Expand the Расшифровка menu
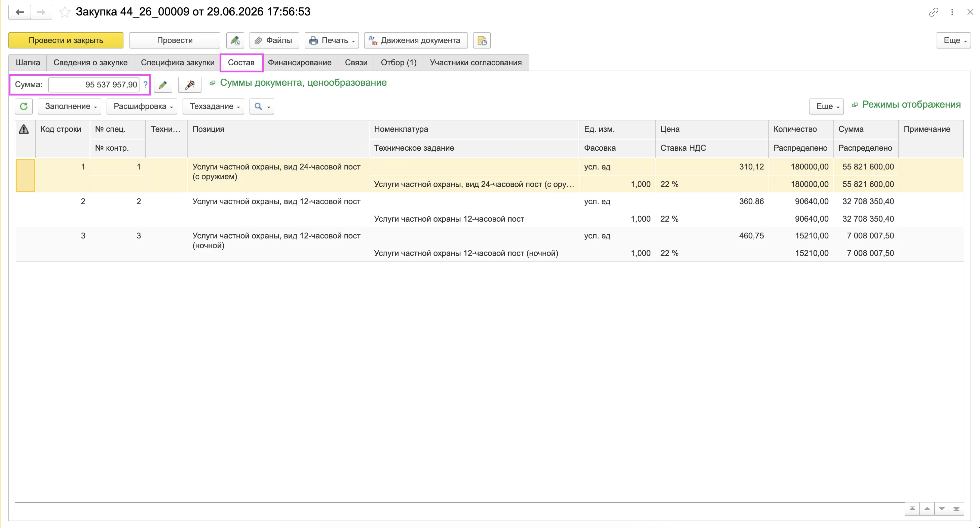 click(x=142, y=107)
